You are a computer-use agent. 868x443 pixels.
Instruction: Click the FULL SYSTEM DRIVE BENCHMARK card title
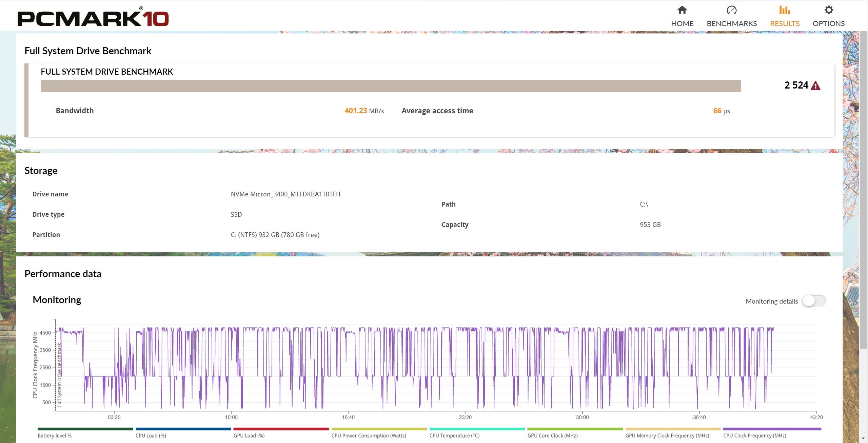coord(107,72)
